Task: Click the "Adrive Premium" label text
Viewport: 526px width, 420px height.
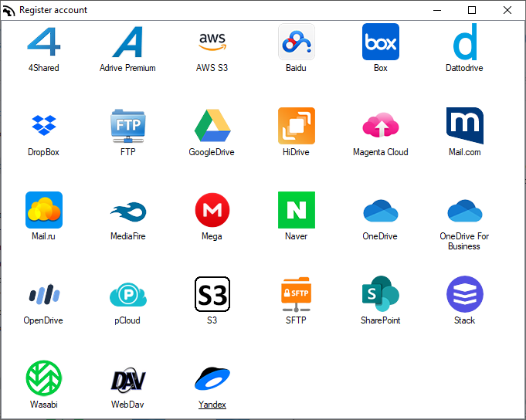Action: tap(127, 68)
